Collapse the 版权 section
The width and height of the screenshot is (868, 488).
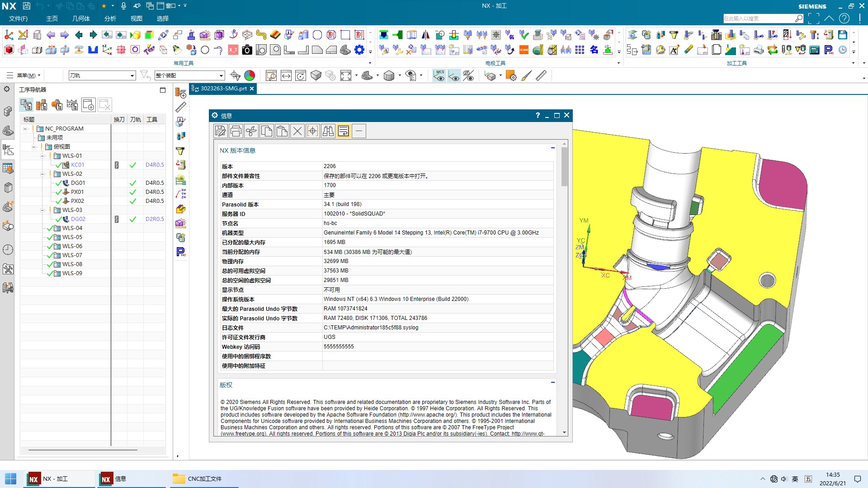(x=552, y=382)
